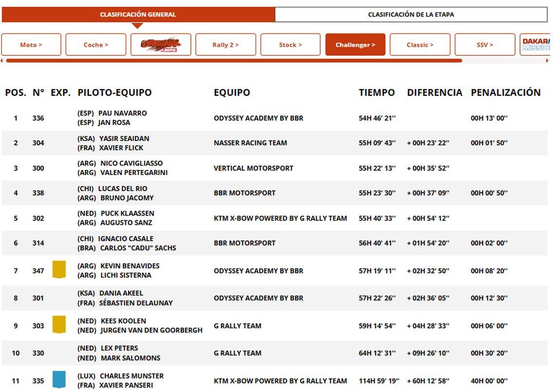
Task: Open Pau Navarro's first-place entry
Action: 122,113
